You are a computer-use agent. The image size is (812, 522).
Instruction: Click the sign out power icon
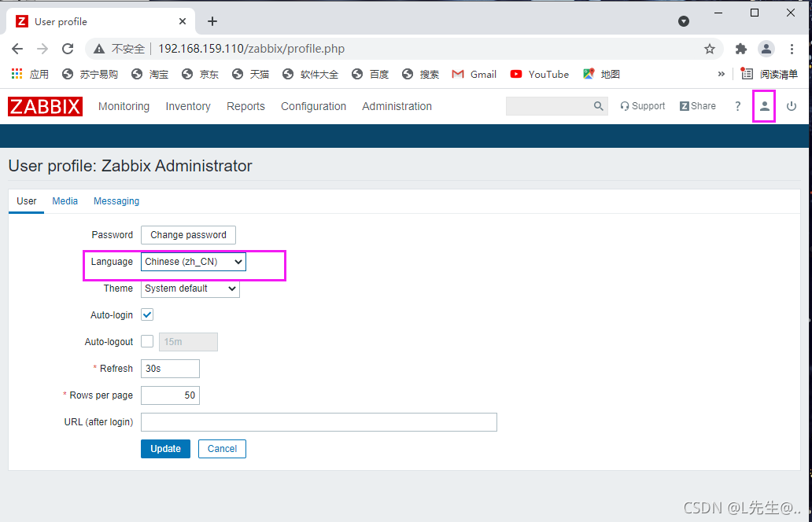pos(792,106)
